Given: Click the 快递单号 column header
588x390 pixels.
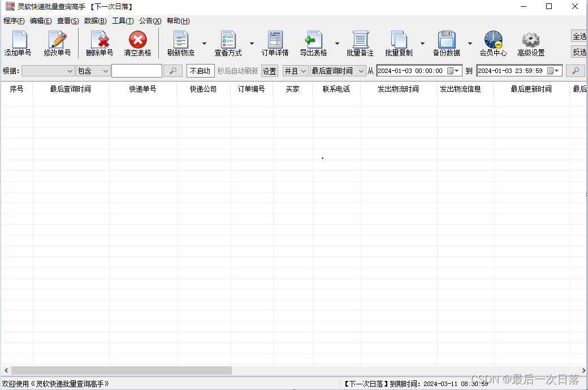Looking at the screenshot, I should [142, 89].
